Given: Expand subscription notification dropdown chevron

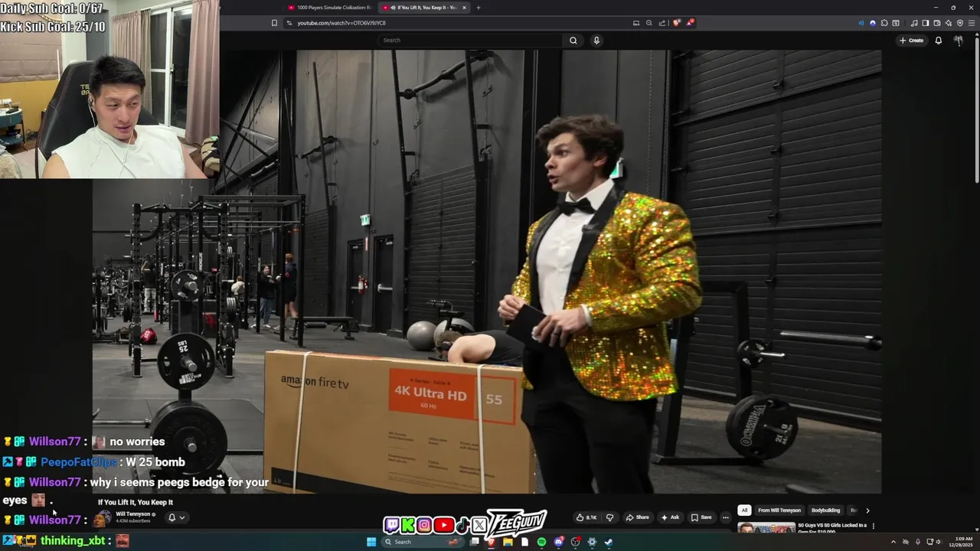Looking at the screenshot, I should pyautogui.click(x=181, y=517).
